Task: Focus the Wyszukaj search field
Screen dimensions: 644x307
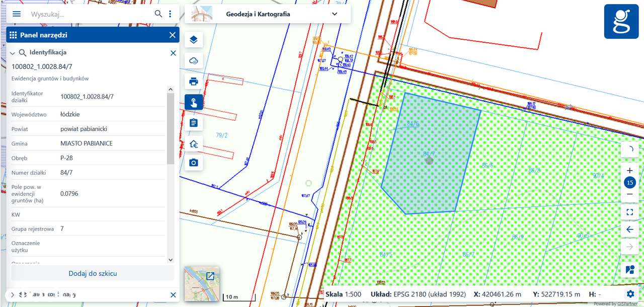Action: click(91, 14)
